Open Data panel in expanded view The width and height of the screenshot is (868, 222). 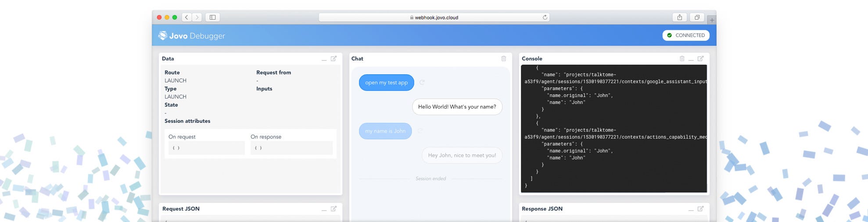coord(334,59)
